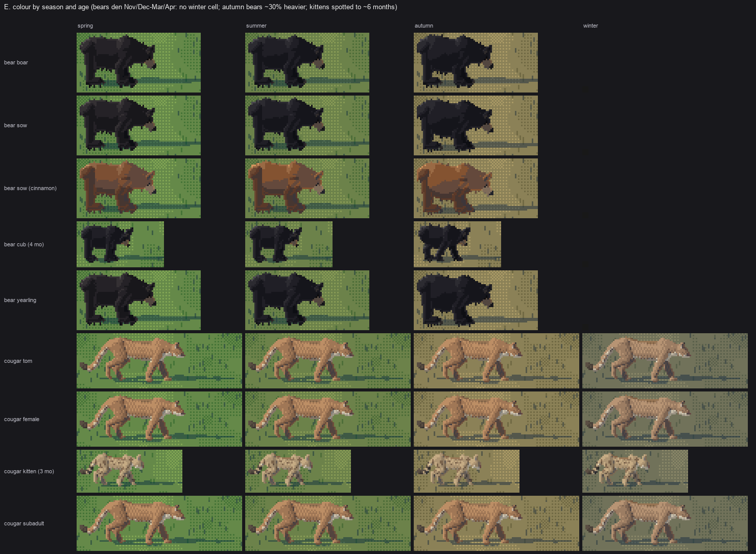Select the cougar subadult winter sprite
Viewport: 756px width, 554px height.
[665, 523]
